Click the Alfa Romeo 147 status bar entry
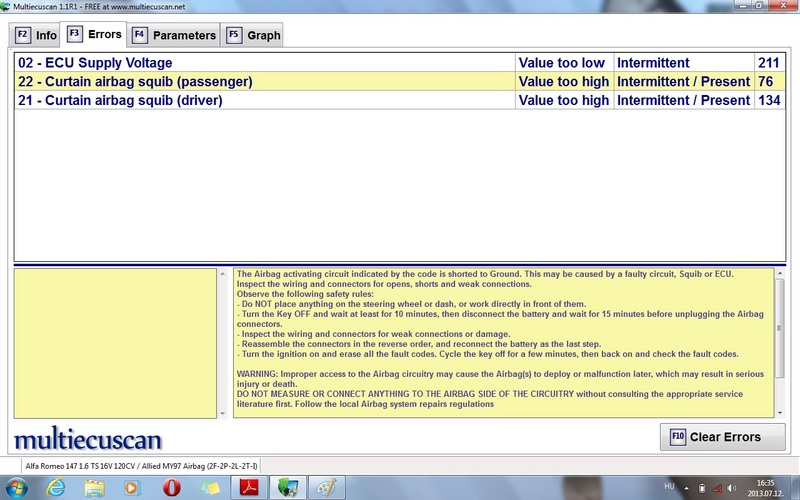Screen dimensions: 800x500 [141, 466]
